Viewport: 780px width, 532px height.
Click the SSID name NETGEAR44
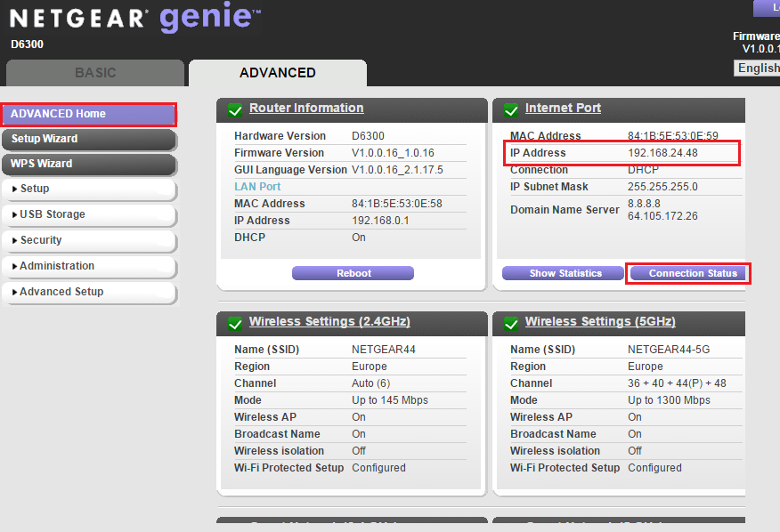pos(384,350)
